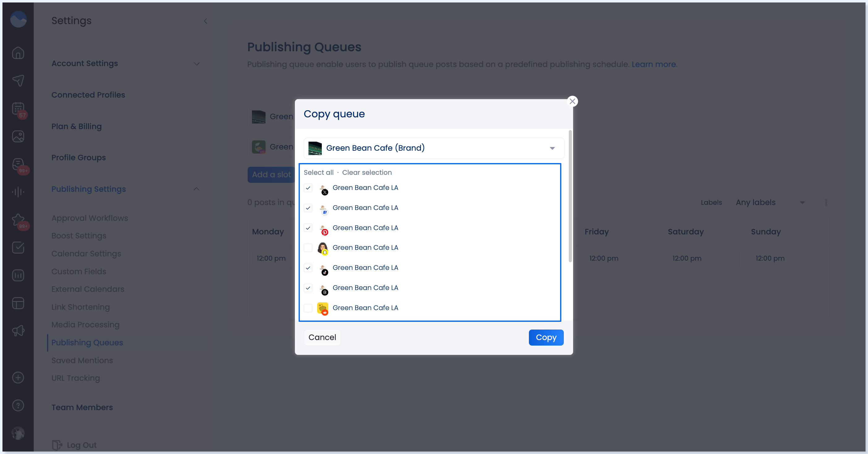Click the Reddit profile avatar for Green Bean Cafe LA
Viewport: 868px width, 454px height.
coord(323,309)
